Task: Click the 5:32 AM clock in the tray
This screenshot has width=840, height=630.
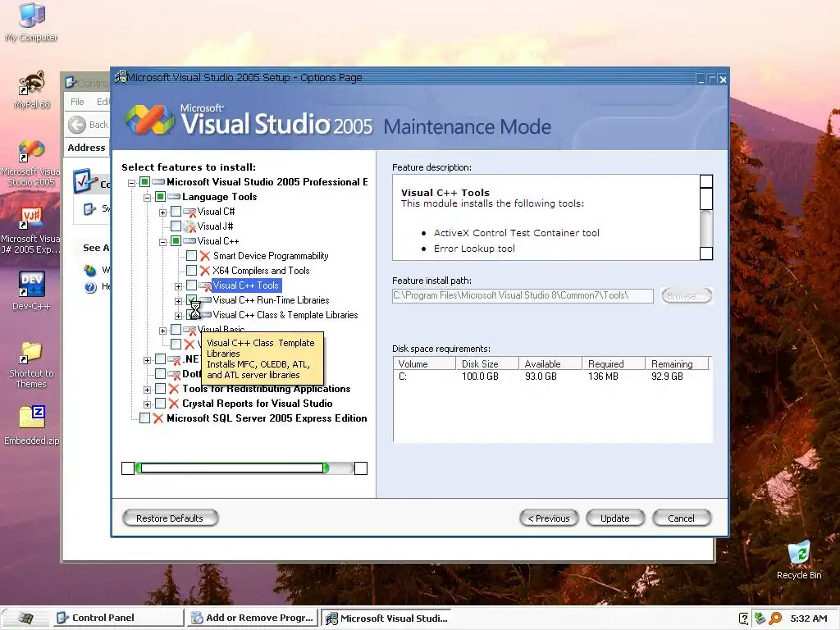Action: pyautogui.click(x=808, y=619)
